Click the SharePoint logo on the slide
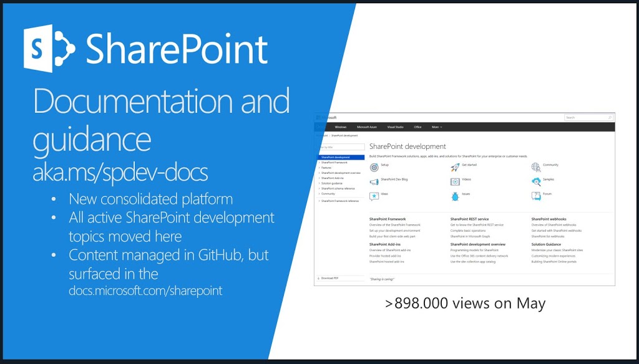This screenshot has width=639, height=364. point(145,49)
